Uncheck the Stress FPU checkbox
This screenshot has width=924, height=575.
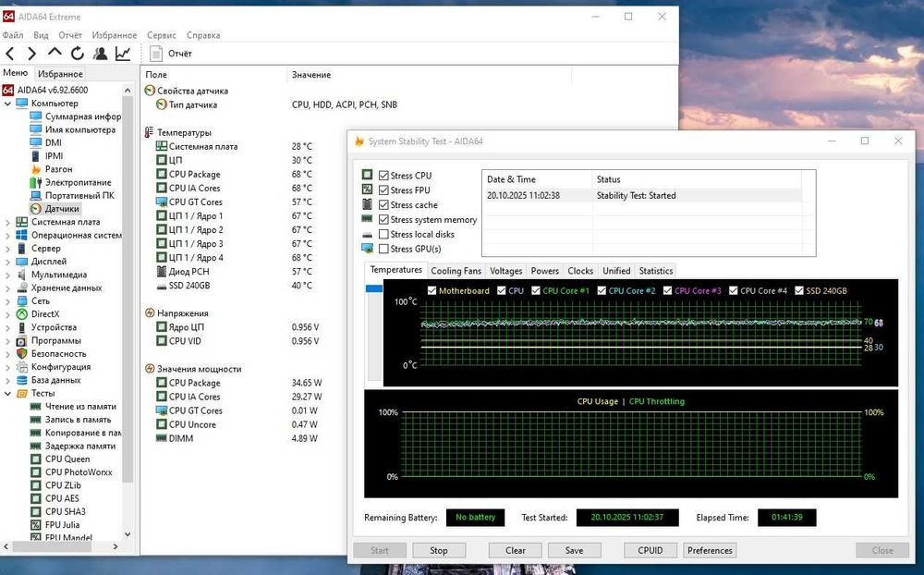click(x=383, y=190)
